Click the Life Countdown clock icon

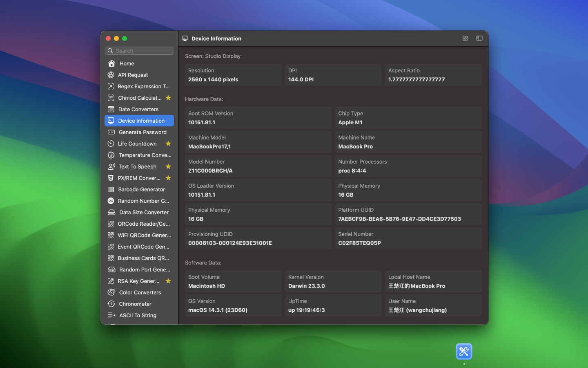(x=111, y=144)
